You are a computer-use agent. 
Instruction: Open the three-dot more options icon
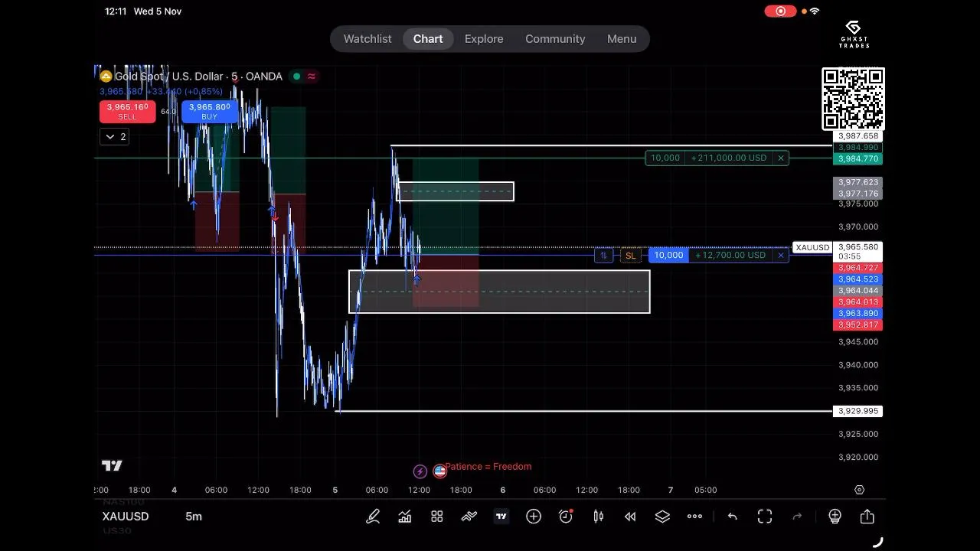click(x=694, y=517)
